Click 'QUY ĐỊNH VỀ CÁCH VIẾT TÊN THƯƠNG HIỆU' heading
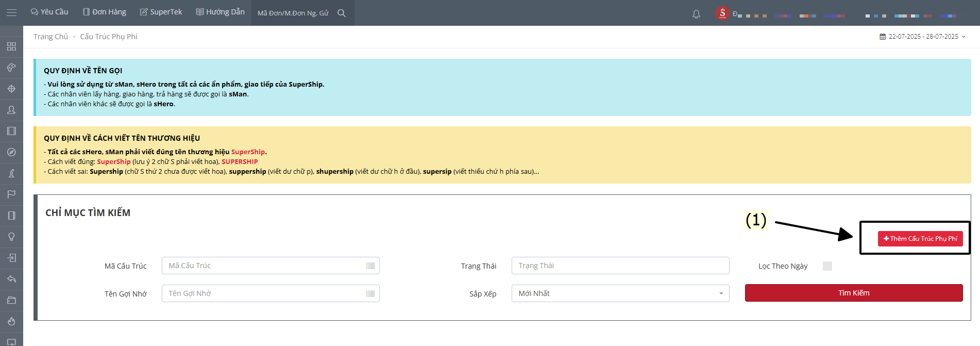The image size is (980, 346). pyautogui.click(x=122, y=138)
